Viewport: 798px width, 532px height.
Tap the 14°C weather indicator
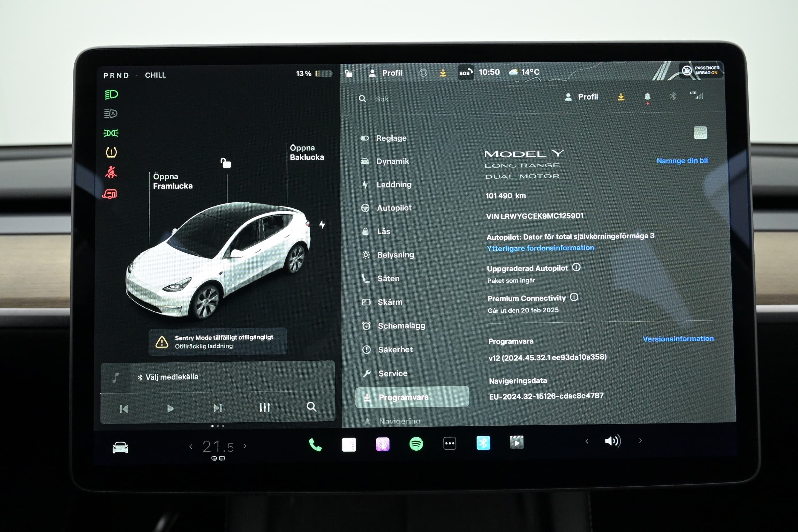[x=524, y=72]
